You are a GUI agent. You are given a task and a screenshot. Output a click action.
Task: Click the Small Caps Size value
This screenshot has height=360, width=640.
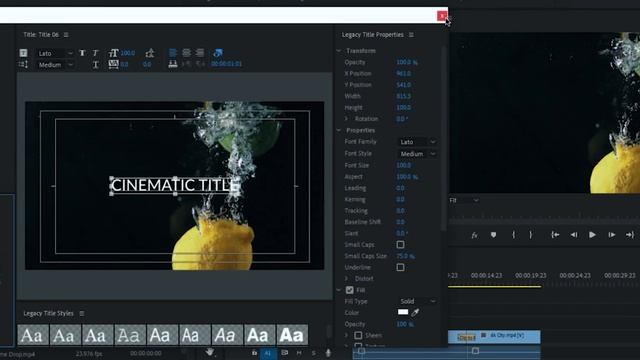pyautogui.click(x=405, y=256)
